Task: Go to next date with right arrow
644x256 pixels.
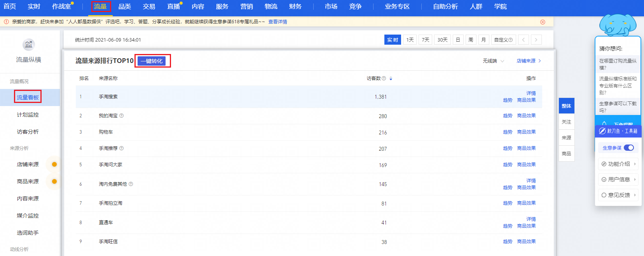Action: 536,40
